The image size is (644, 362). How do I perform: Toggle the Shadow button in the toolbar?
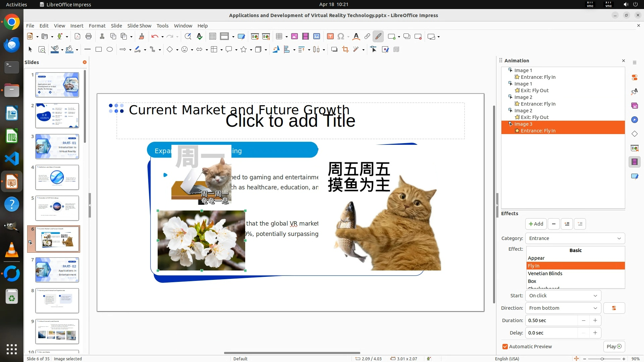point(334,50)
